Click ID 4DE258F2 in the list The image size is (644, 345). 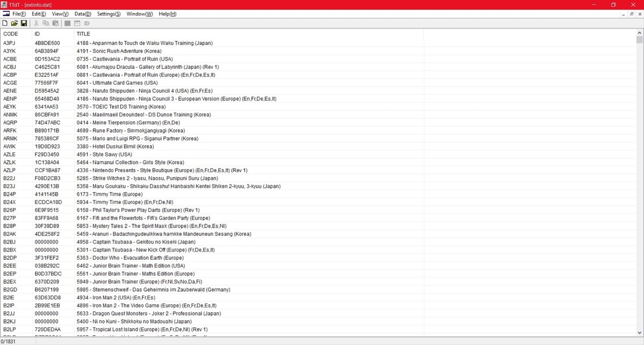pos(47,234)
